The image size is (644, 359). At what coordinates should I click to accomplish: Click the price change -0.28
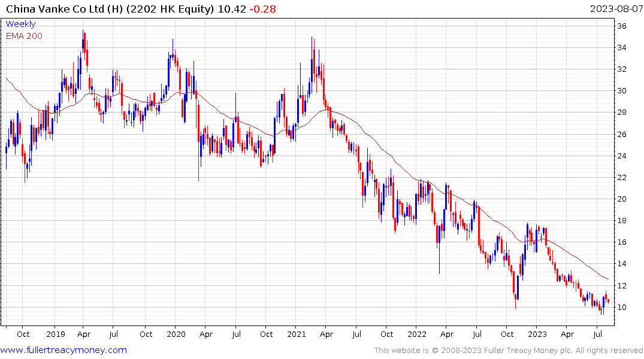click(x=263, y=9)
